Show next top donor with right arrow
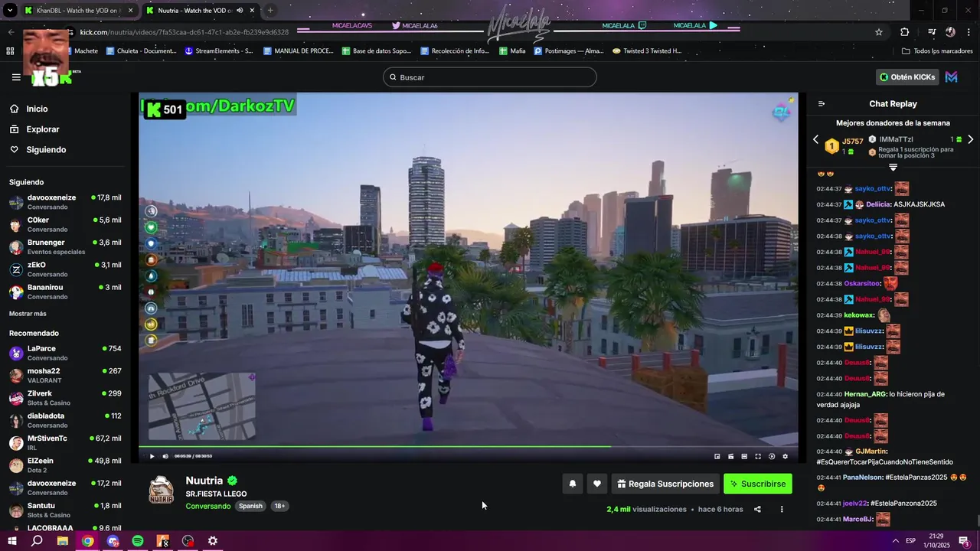Image resolution: width=980 pixels, height=551 pixels. pos(970,140)
